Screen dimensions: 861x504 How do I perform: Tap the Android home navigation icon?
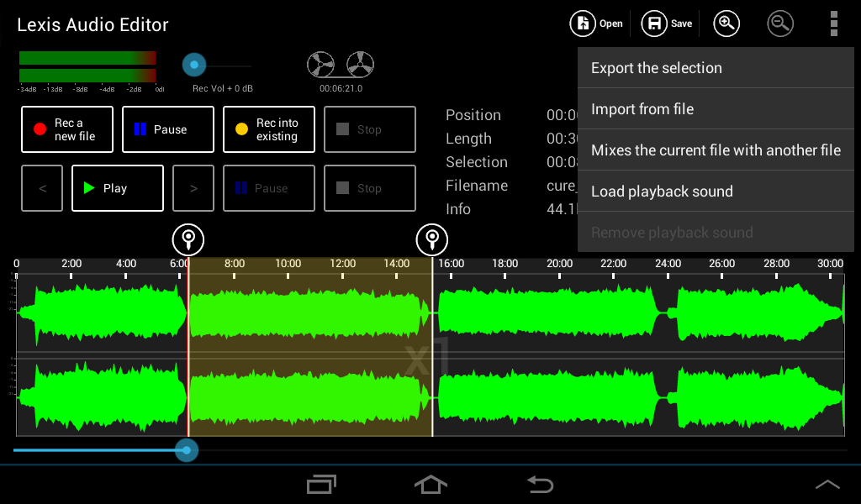coord(430,485)
